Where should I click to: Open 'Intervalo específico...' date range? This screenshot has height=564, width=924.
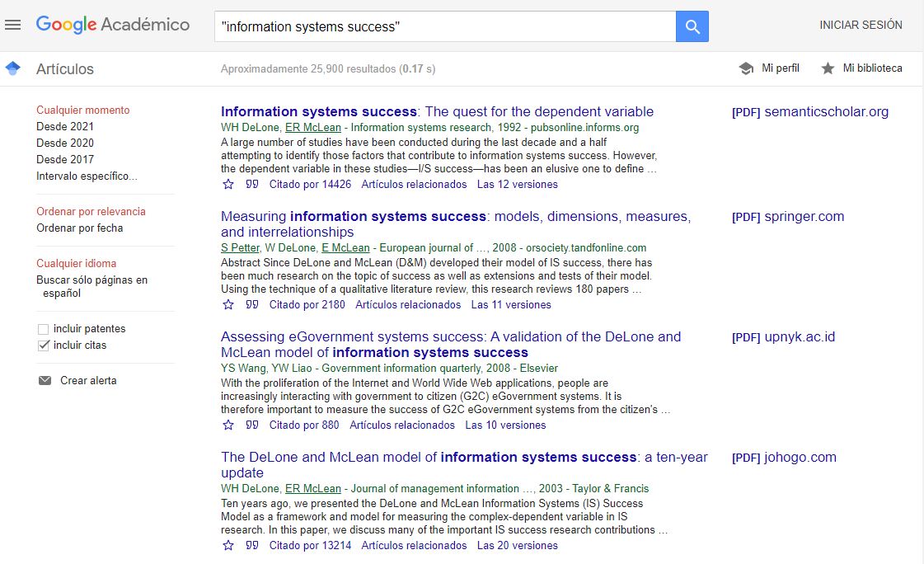(x=87, y=176)
